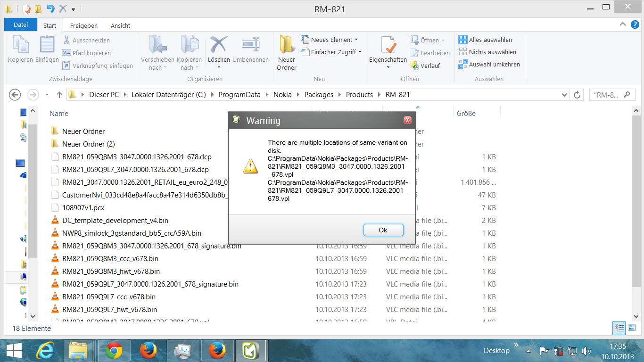The width and height of the screenshot is (644, 362).
Task: Click ProgramData in the address bar
Action: coord(239,95)
